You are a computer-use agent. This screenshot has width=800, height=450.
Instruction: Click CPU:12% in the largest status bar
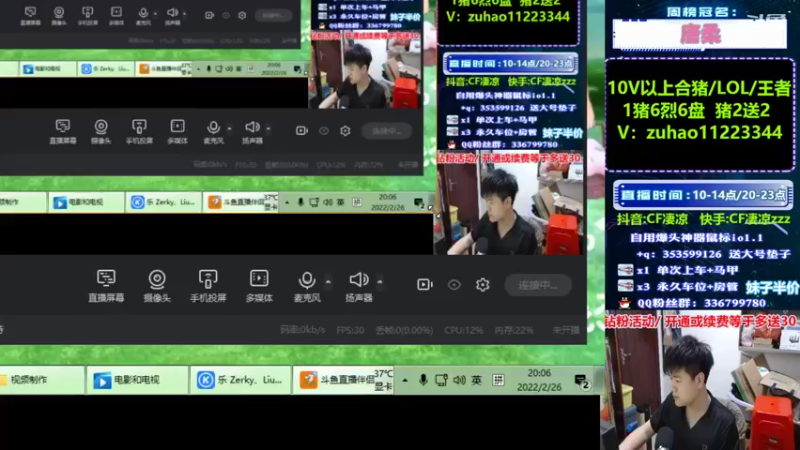[x=463, y=330]
